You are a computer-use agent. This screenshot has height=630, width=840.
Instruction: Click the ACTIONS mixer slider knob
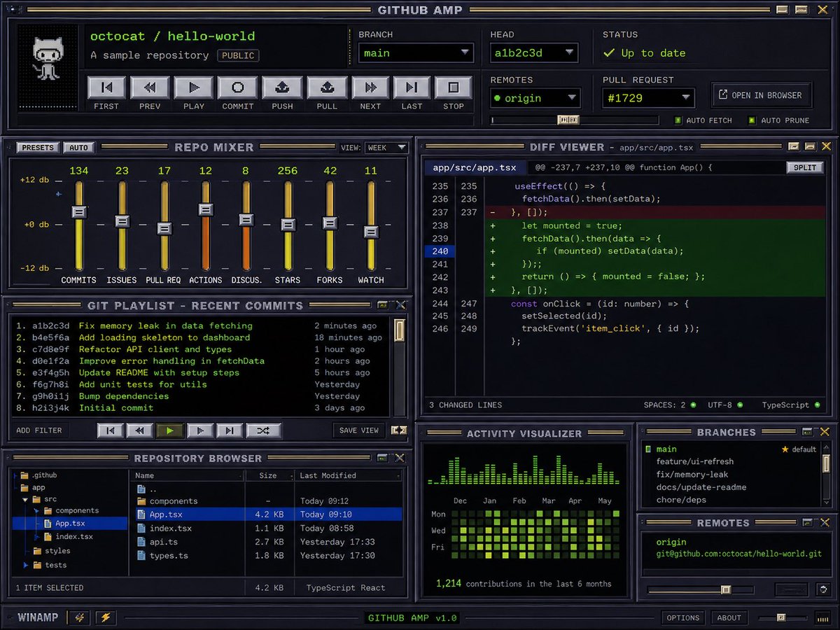[x=205, y=209]
